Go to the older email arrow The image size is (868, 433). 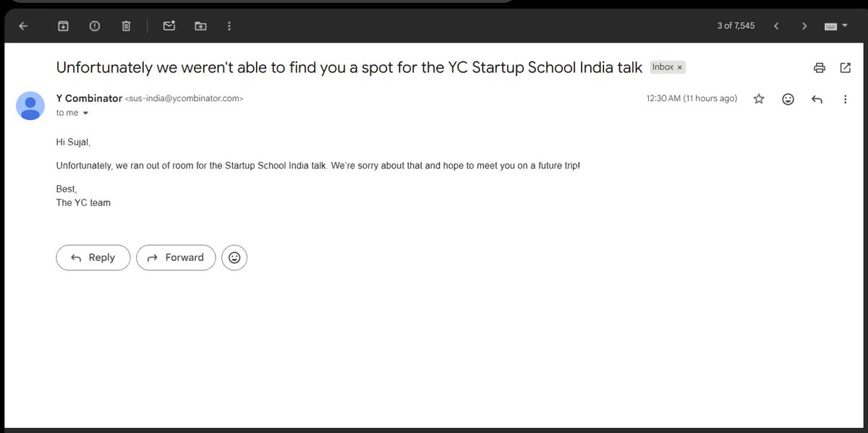(x=804, y=26)
